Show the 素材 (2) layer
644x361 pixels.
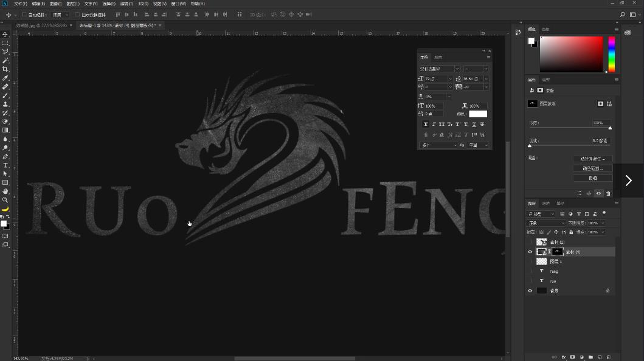click(530, 242)
